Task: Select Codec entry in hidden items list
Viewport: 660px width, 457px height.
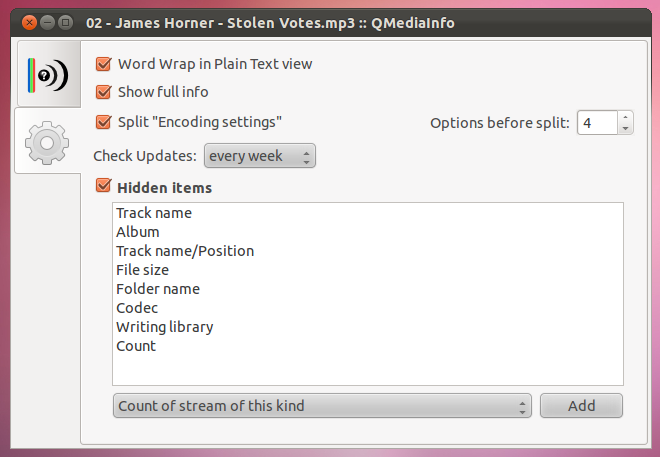Action: point(137,308)
